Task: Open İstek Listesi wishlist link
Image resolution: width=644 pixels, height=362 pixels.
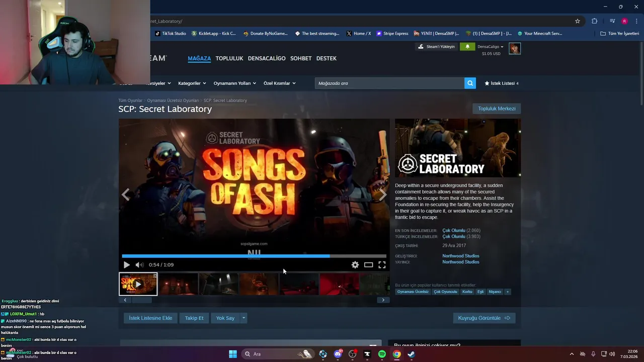Action: click(502, 83)
